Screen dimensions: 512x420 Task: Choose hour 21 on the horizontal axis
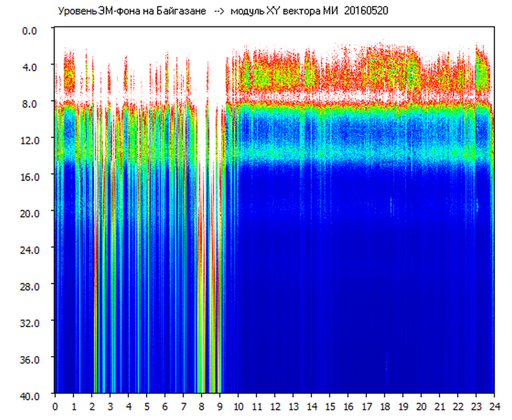tap(440, 406)
